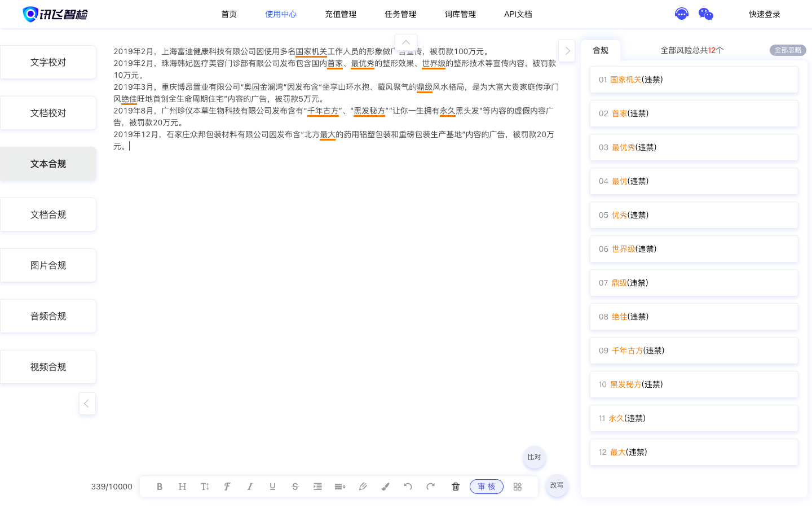
Task: Click the underlined word 黑发秘方 in the text
Action: click(x=369, y=111)
